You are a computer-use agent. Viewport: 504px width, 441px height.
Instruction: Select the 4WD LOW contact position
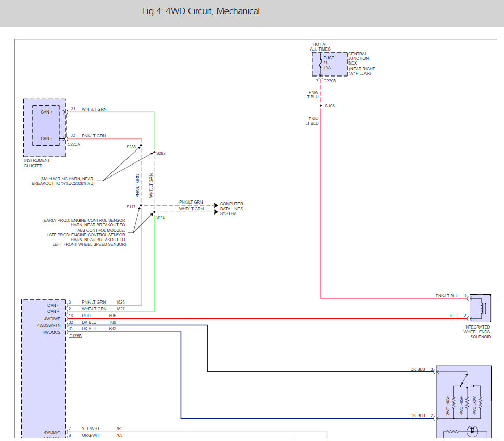pyautogui.click(x=474, y=386)
